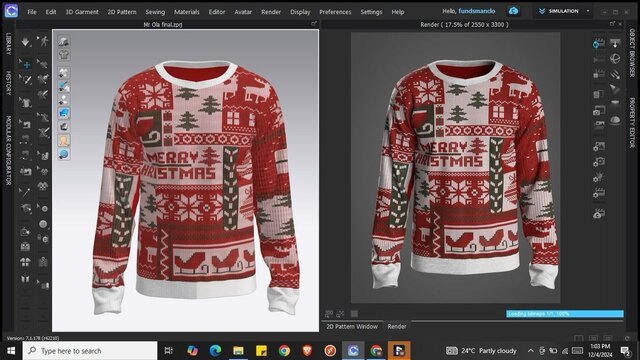640x360 pixels.
Task: Click the duplicate pages icon in render toolbar
Action: 599,94
